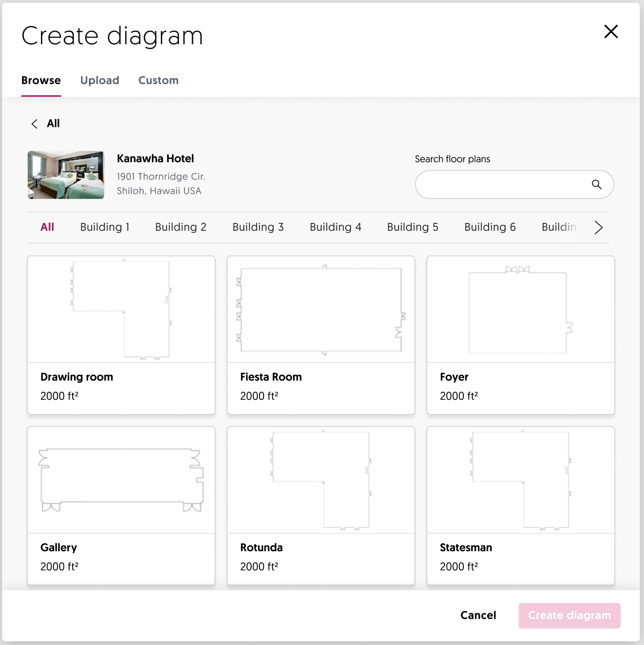The height and width of the screenshot is (645, 644).
Task: Select the Building 5 filter tab
Action: (412, 227)
